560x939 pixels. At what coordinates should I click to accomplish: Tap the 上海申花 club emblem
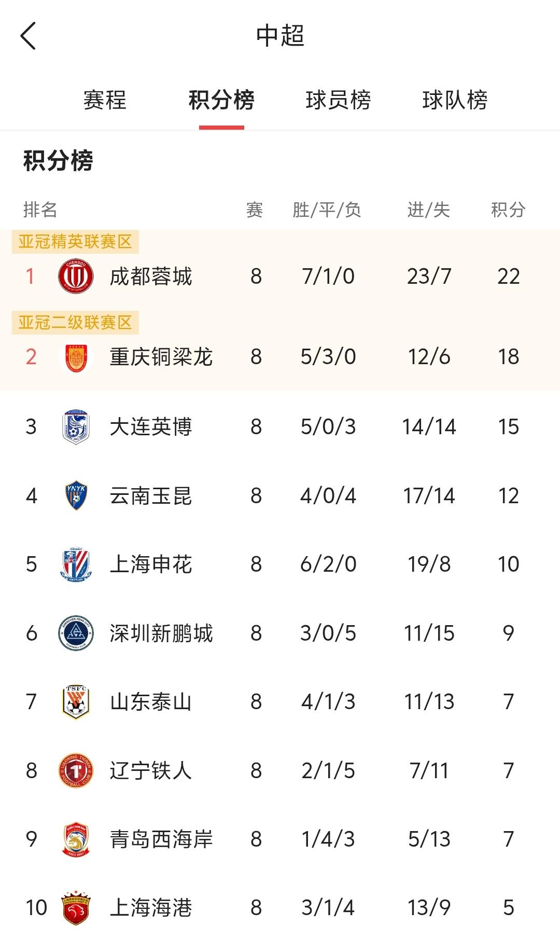pos(76,564)
